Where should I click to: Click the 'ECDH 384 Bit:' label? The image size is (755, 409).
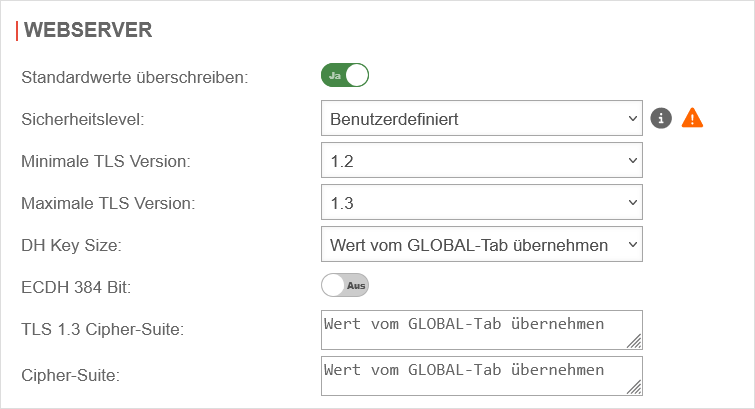pyautogui.click(x=76, y=287)
